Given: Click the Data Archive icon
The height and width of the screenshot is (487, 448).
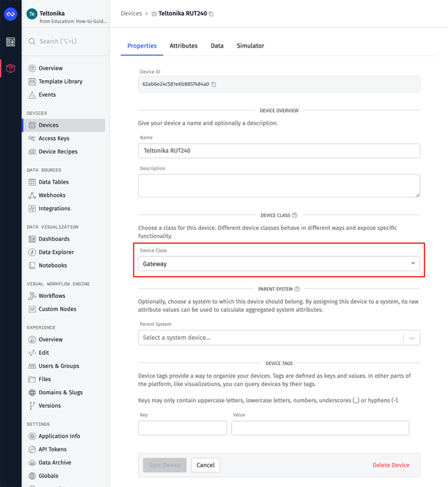Looking at the screenshot, I should (32, 462).
